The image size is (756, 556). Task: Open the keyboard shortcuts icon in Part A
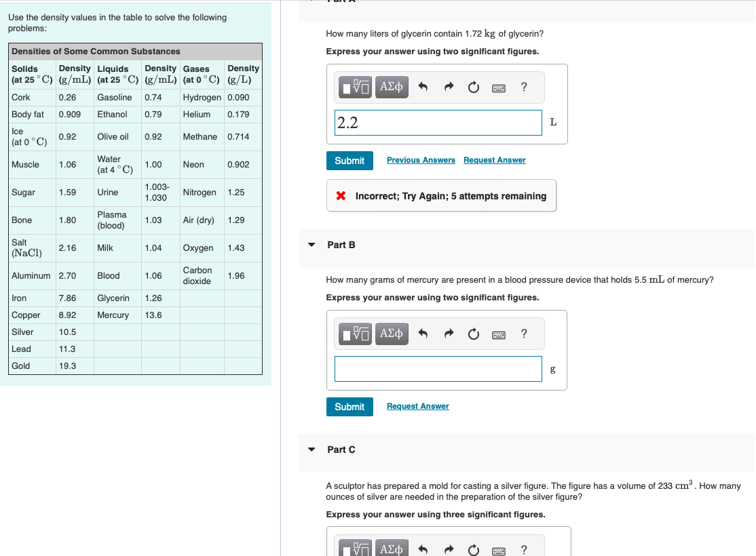(x=499, y=87)
